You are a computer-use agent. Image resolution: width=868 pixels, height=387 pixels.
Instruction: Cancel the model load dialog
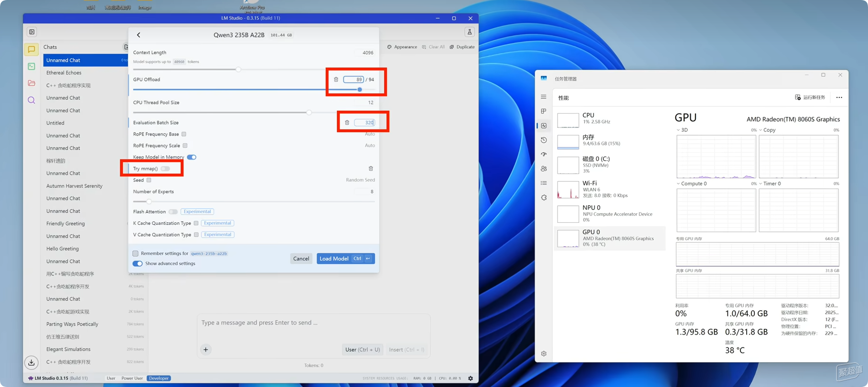pyautogui.click(x=301, y=259)
